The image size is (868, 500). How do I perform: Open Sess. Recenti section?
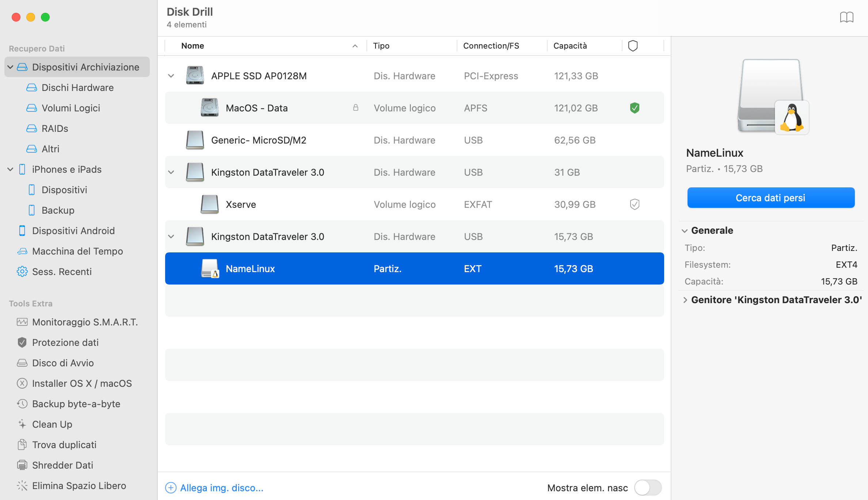(x=77, y=272)
